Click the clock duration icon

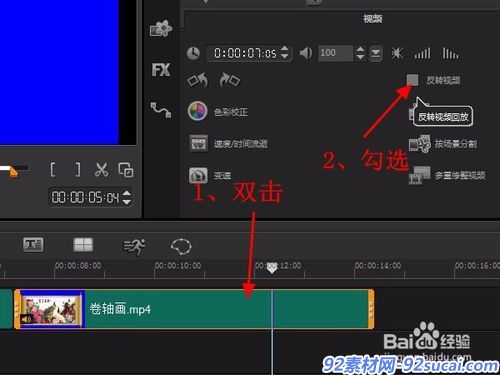click(193, 53)
